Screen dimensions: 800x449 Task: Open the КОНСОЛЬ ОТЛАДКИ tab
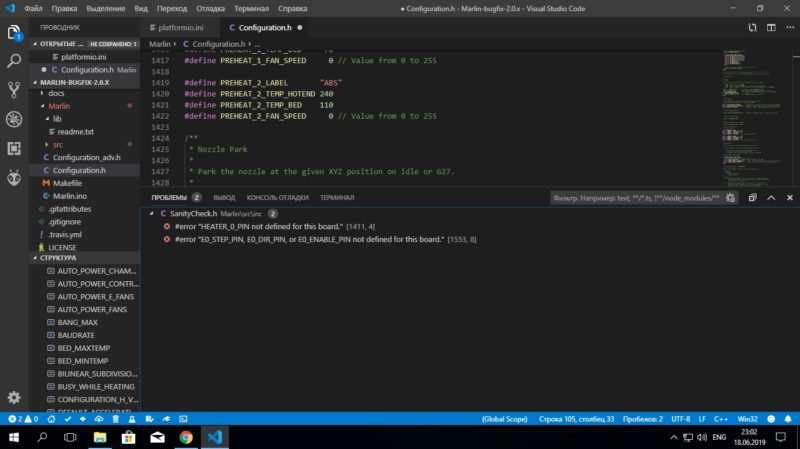[x=278, y=198]
